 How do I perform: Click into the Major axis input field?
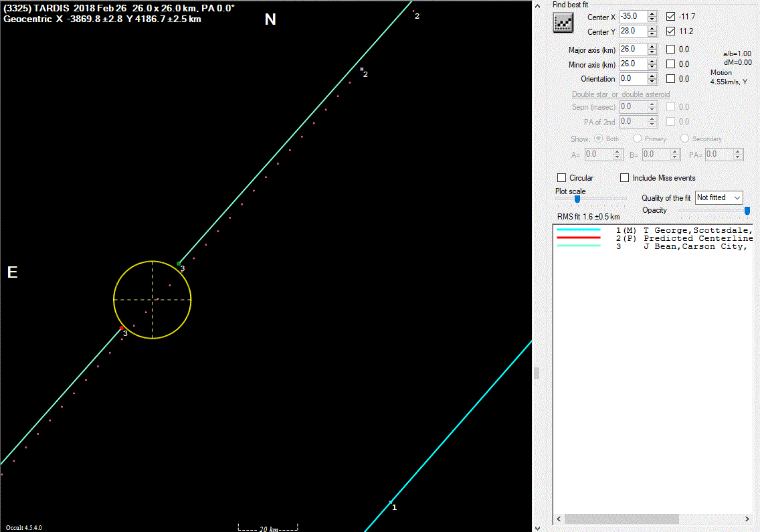[x=632, y=50]
